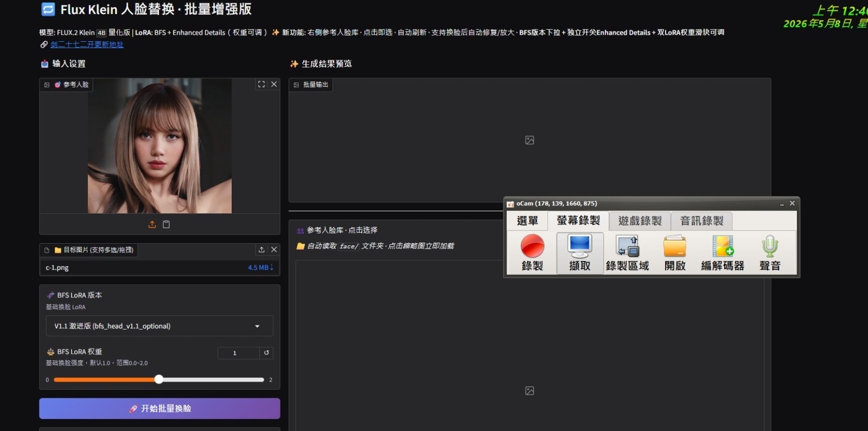The width and height of the screenshot is (868, 431).
Task: Switch to the 選單 tab in oCam
Action: click(527, 221)
